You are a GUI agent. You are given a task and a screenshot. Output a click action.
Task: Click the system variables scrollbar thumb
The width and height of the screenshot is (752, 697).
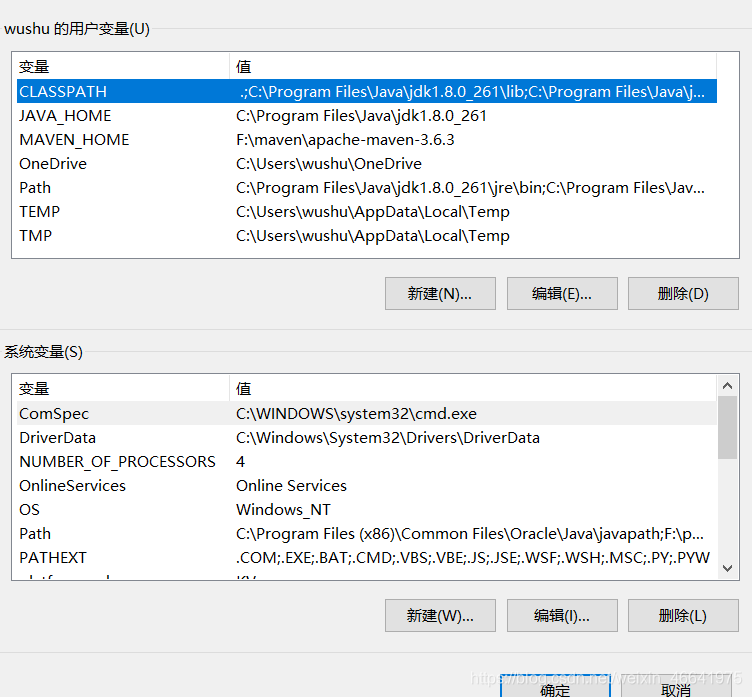coord(728,427)
